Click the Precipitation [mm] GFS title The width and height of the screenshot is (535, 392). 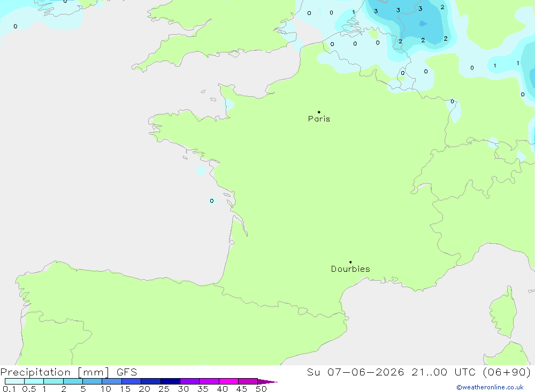pos(68,372)
